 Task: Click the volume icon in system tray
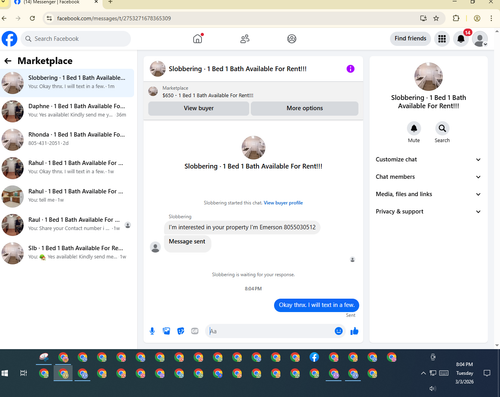[433, 388]
